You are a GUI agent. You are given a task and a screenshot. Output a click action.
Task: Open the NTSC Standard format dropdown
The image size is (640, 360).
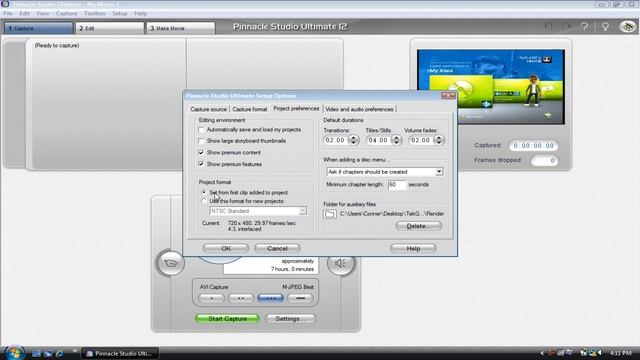[302, 211]
